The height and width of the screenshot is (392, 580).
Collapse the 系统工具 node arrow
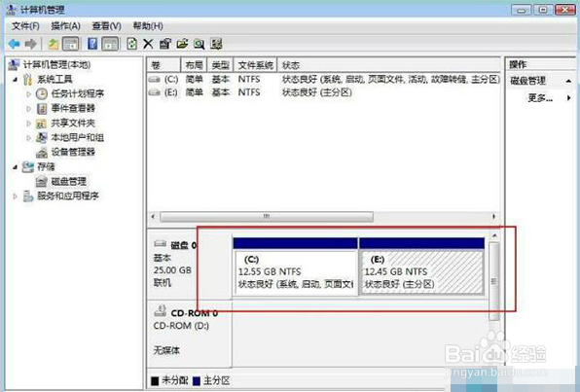click(15, 79)
